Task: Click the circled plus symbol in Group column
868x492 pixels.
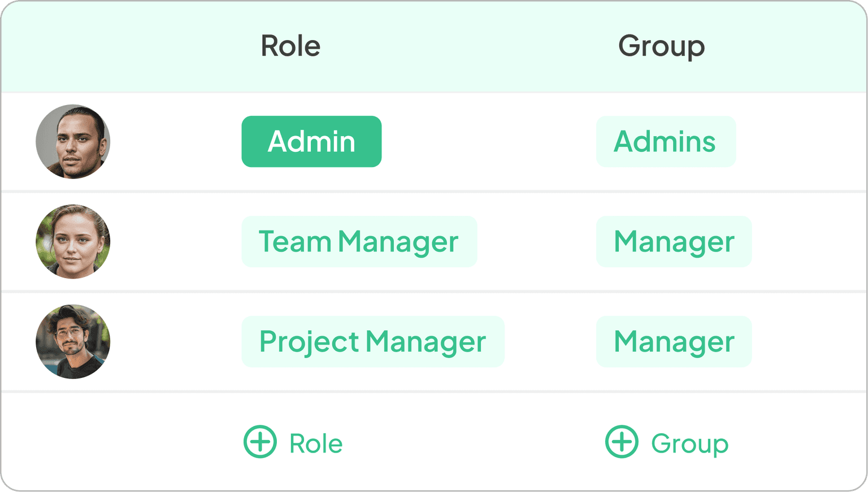Action: (x=622, y=442)
